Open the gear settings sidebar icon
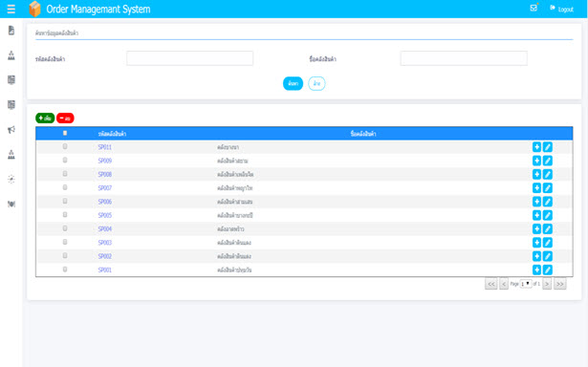Image resolution: width=588 pixels, height=367 pixels. pyautogui.click(x=11, y=179)
